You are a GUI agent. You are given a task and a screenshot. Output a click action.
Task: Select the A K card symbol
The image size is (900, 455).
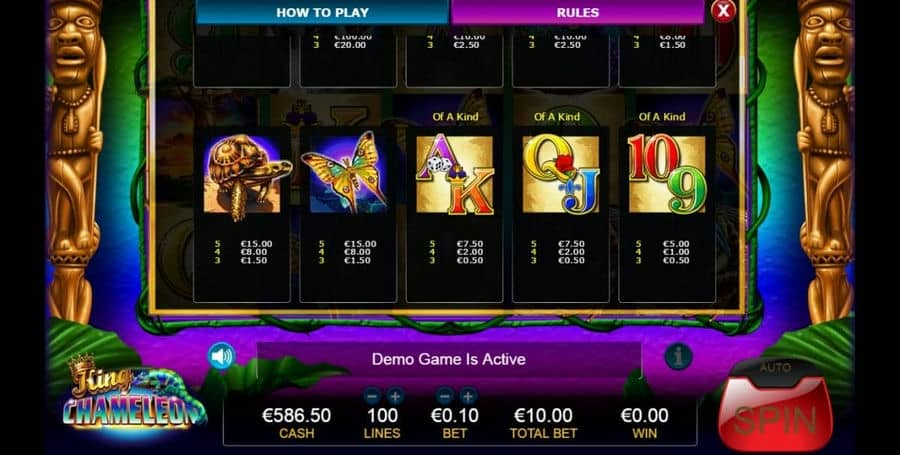455,174
